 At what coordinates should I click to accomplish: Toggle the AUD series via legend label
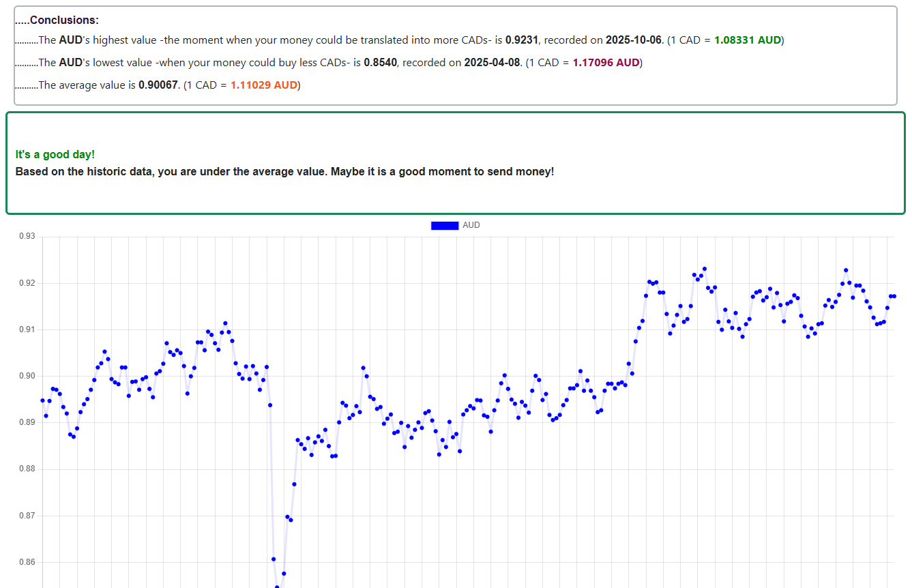[471, 226]
